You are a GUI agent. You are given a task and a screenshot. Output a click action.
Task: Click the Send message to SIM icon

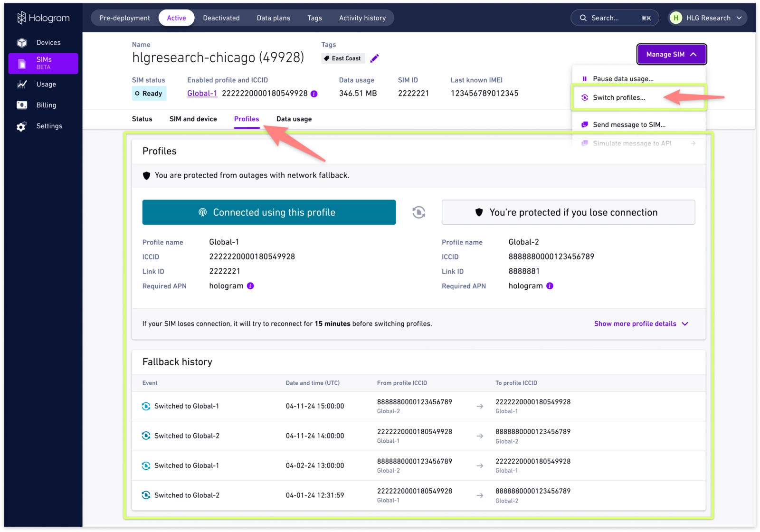(x=585, y=124)
